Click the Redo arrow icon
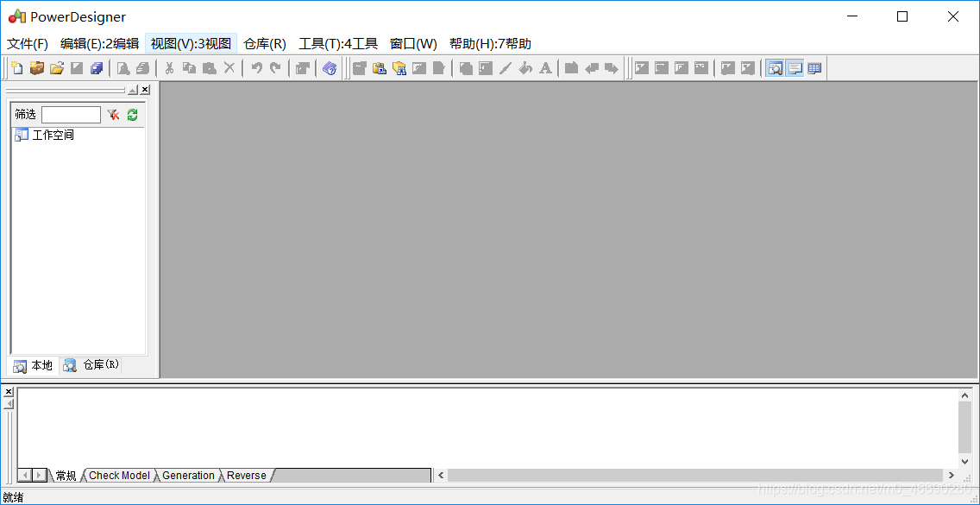The height and width of the screenshot is (505, 980). (x=276, y=68)
